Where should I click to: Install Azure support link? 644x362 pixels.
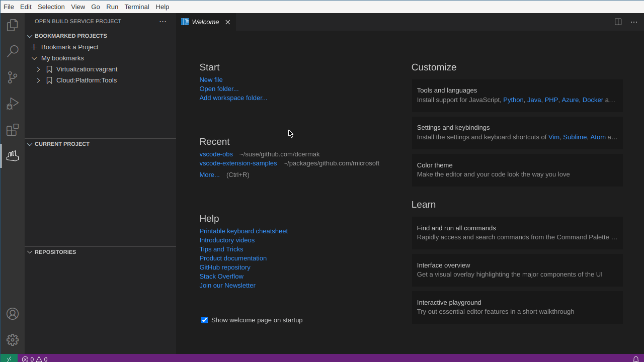[x=570, y=100]
